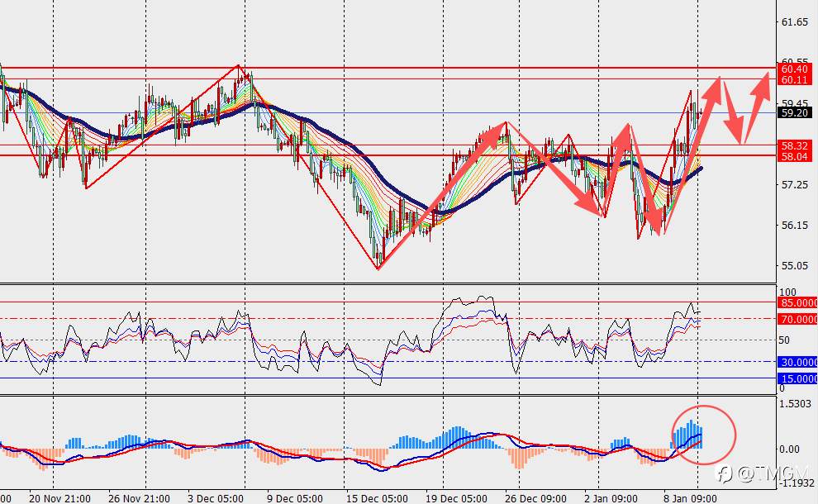Click the 26 Nov 21:00 date label
Screen dimensions: 818x504
[x=140, y=498]
